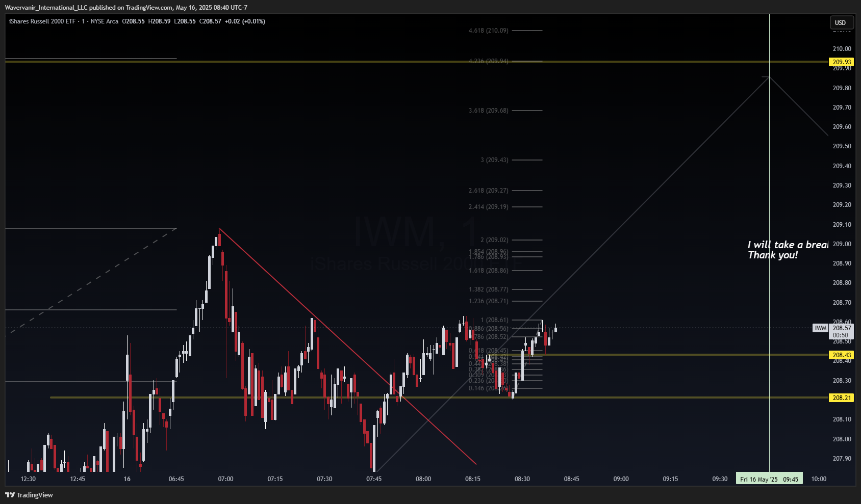
Task: Click 12:45 on the time axis
Action: (78, 479)
